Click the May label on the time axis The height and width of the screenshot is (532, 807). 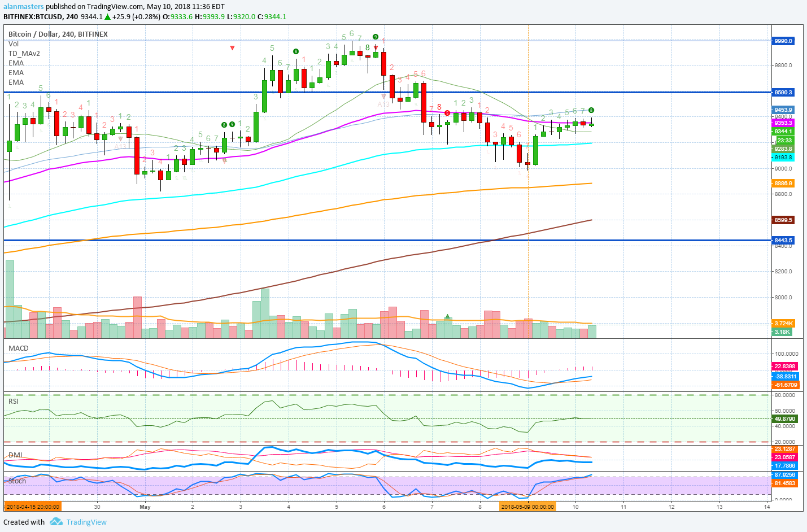[x=145, y=507]
